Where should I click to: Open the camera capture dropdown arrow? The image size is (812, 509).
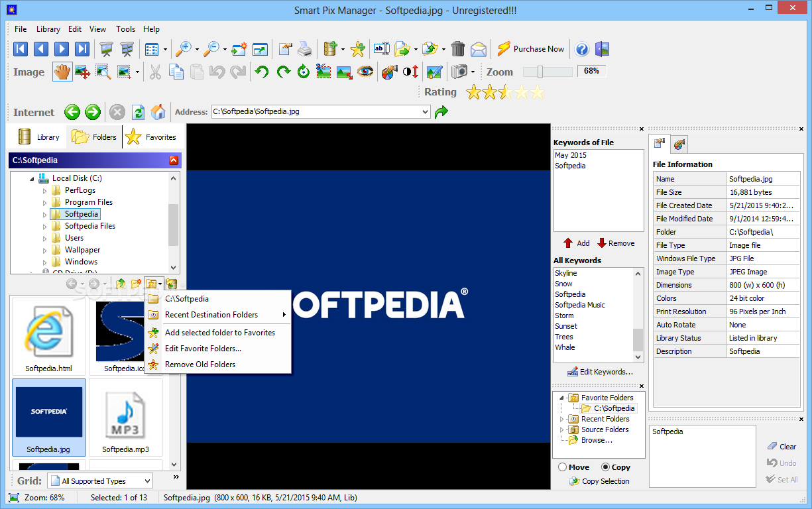point(473,72)
